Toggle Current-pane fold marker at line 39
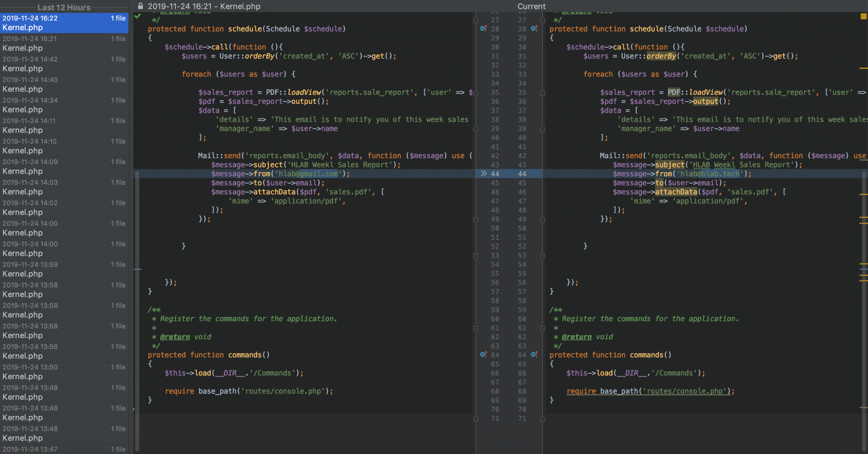This screenshot has width=868, height=454. click(542, 129)
